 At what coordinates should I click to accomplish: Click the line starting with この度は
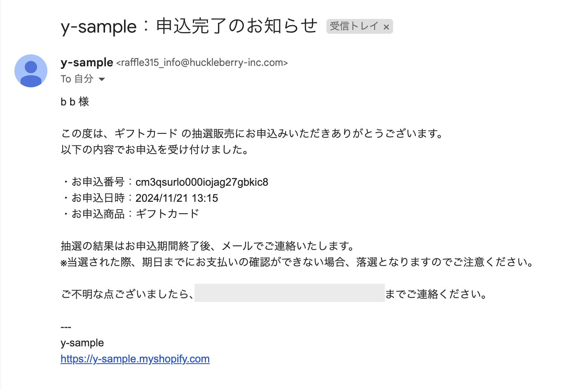(x=252, y=133)
